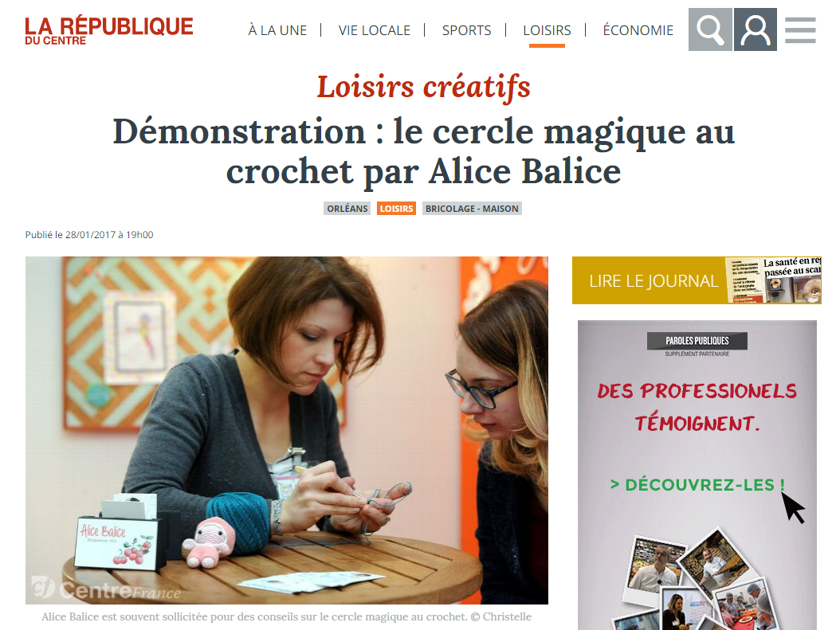Click La République du Centre logo
The width and height of the screenshot is (840, 630).
[108, 30]
